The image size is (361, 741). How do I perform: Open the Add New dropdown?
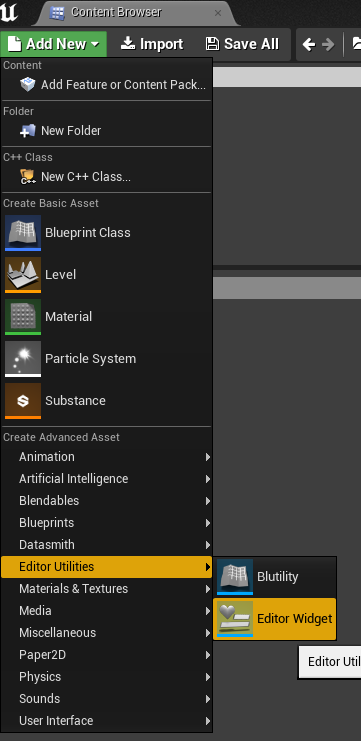click(x=53, y=44)
